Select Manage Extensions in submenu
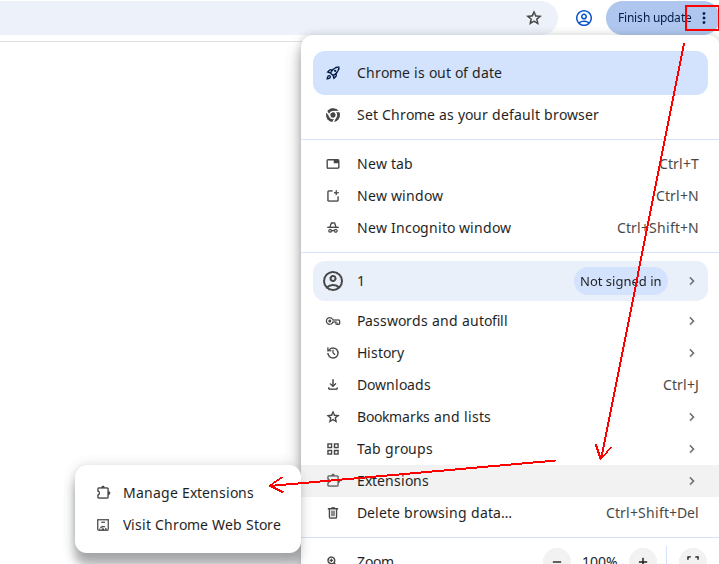Image resolution: width=719 pixels, height=564 pixels. click(x=188, y=493)
